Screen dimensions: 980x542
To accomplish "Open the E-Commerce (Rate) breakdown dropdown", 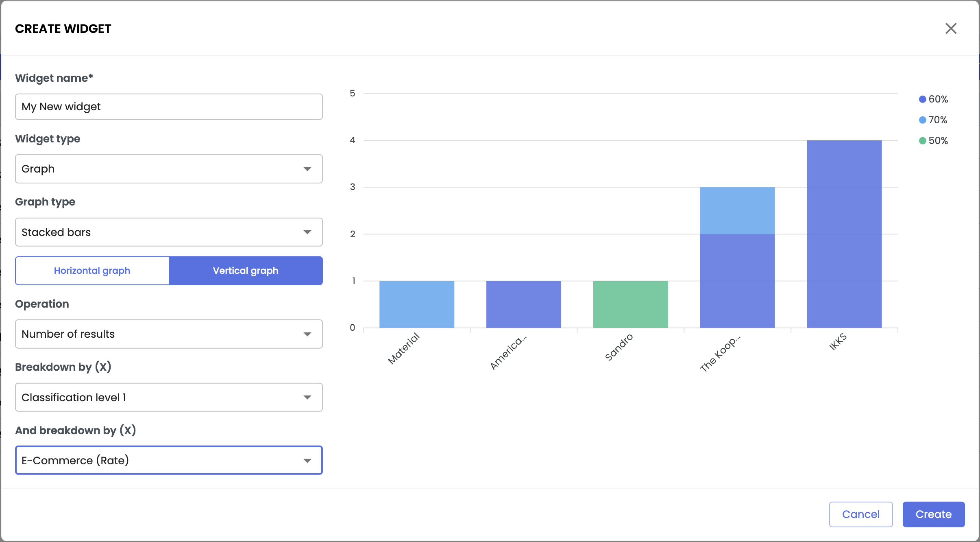I will [169, 460].
